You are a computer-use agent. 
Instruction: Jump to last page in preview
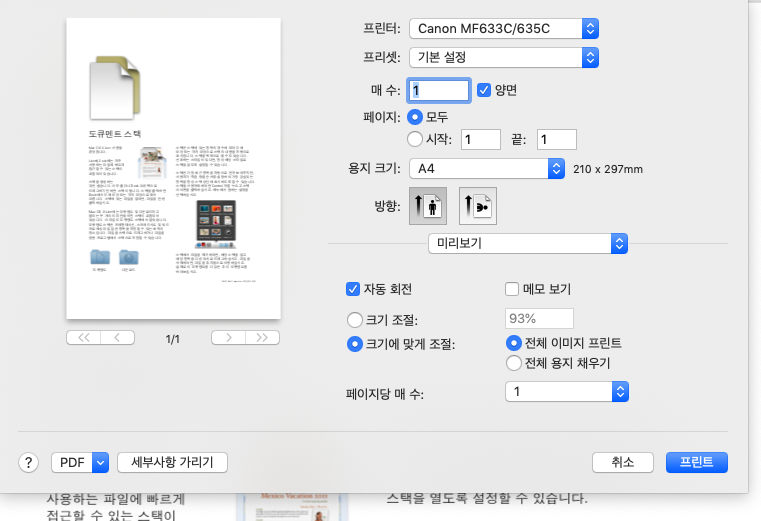coord(263,338)
